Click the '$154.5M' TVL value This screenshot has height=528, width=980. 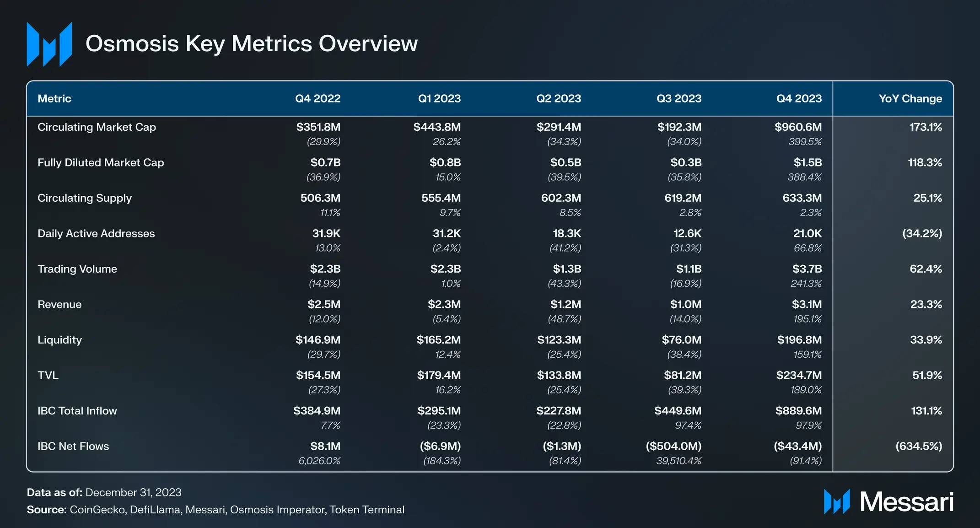pyautogui.click(x=318, y=375)
